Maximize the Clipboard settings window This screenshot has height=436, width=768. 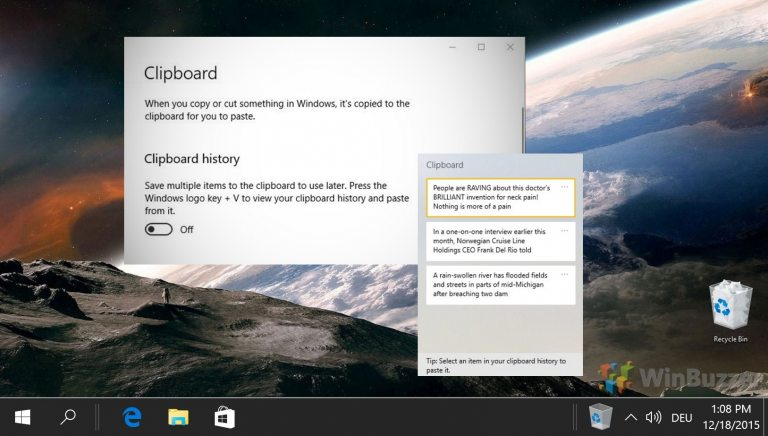click(481, 47)
